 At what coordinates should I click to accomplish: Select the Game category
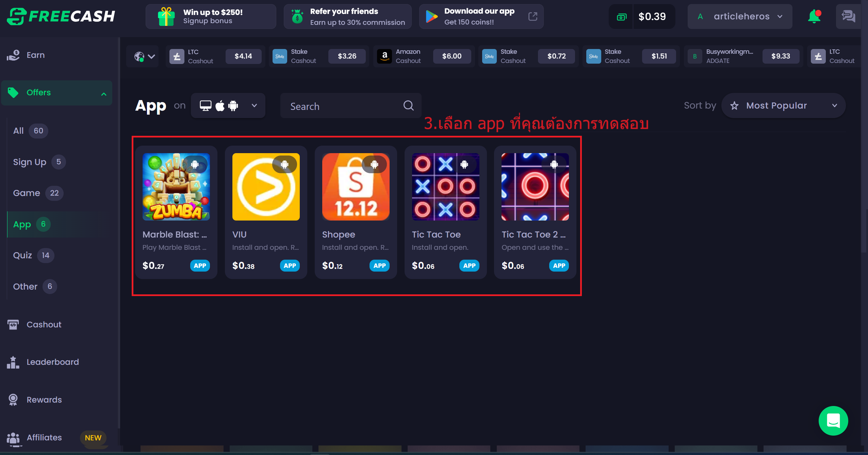[38, 193]
